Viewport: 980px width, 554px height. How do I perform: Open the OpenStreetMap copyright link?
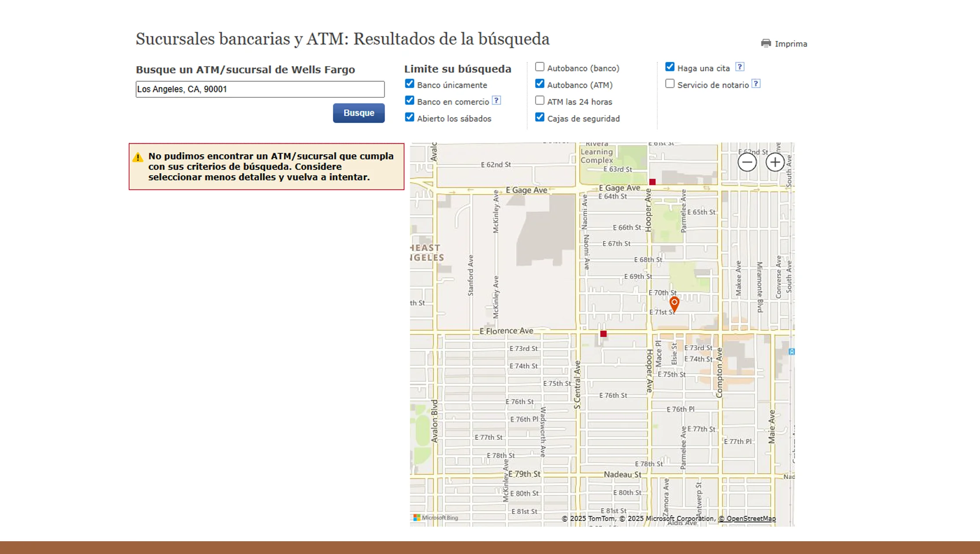coord(747,519)
